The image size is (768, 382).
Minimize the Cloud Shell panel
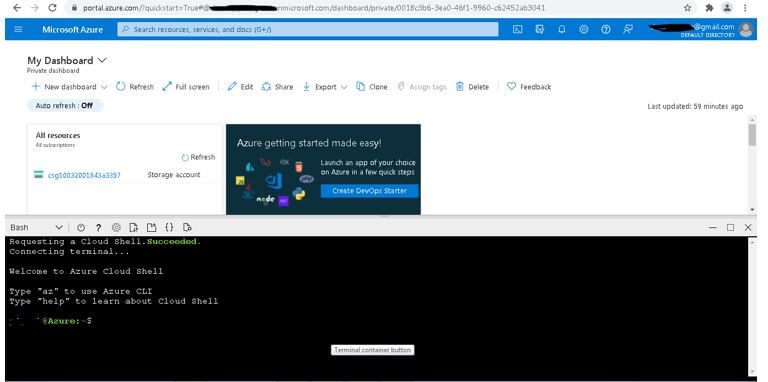coord(713,227)
